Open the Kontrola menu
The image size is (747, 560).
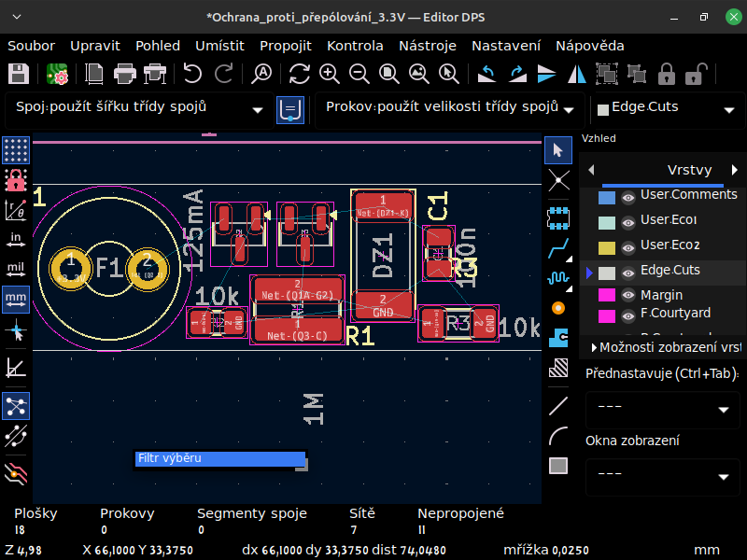tap(355, 45)
